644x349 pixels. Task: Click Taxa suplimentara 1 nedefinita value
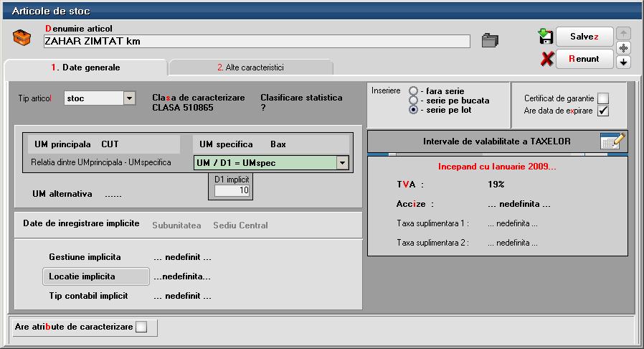[x=513, y=223]
